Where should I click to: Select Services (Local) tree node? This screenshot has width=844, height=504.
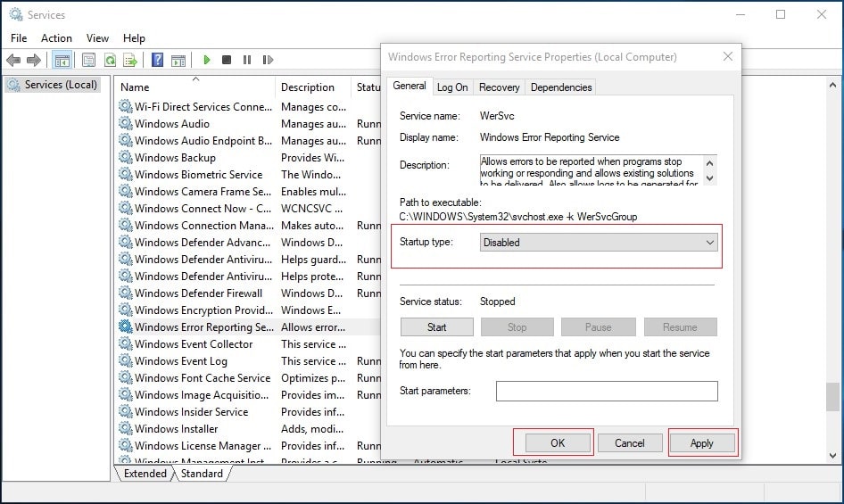click(x=53, y=85)
